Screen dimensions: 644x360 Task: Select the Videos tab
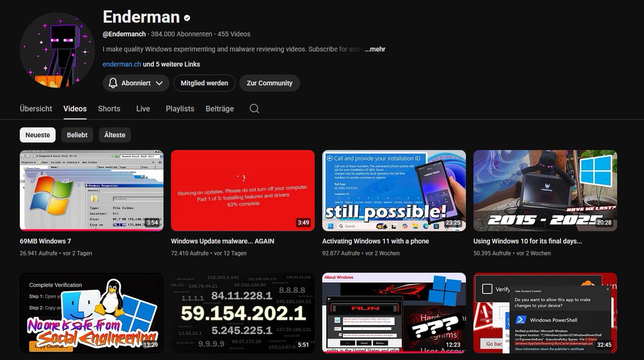(75, 109)
